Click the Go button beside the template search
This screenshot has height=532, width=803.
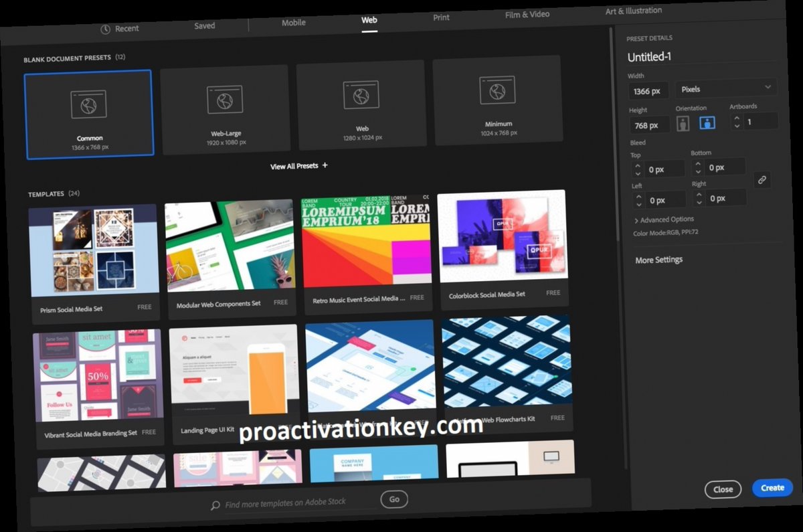pyautogui.click(x=394, y=499)
